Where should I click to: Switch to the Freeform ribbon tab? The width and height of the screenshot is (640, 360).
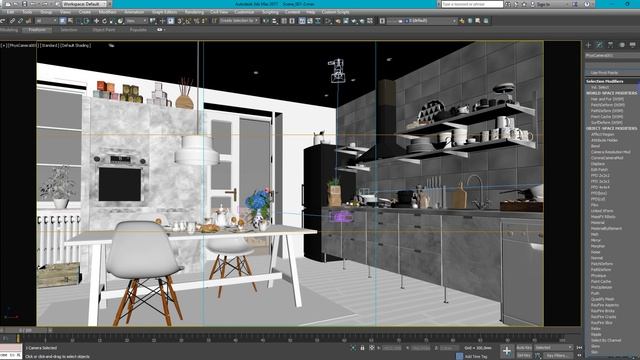pyautogui.click(x=37, y=30)
